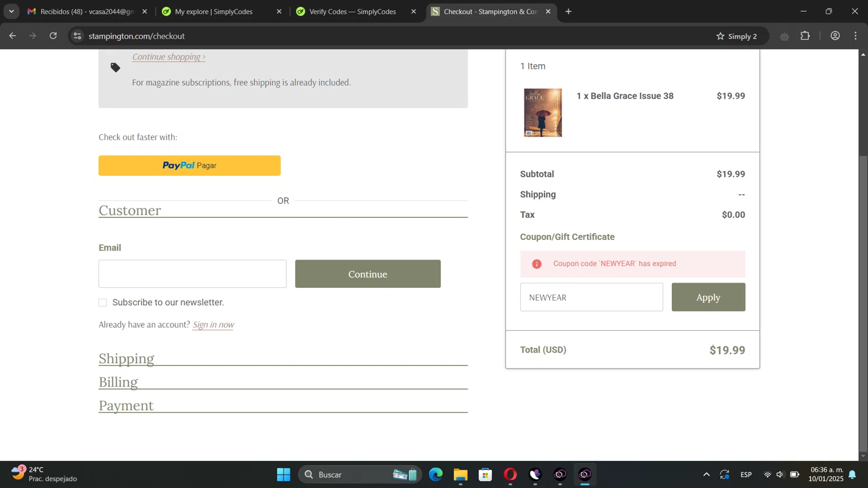Click the browser forward arrow
The height and width of the screenshot is (488, 868).
click(x=33, y=36)
